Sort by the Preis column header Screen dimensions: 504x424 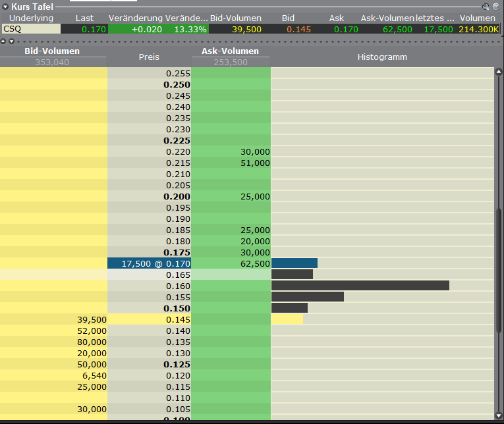[x=149, y=57]
